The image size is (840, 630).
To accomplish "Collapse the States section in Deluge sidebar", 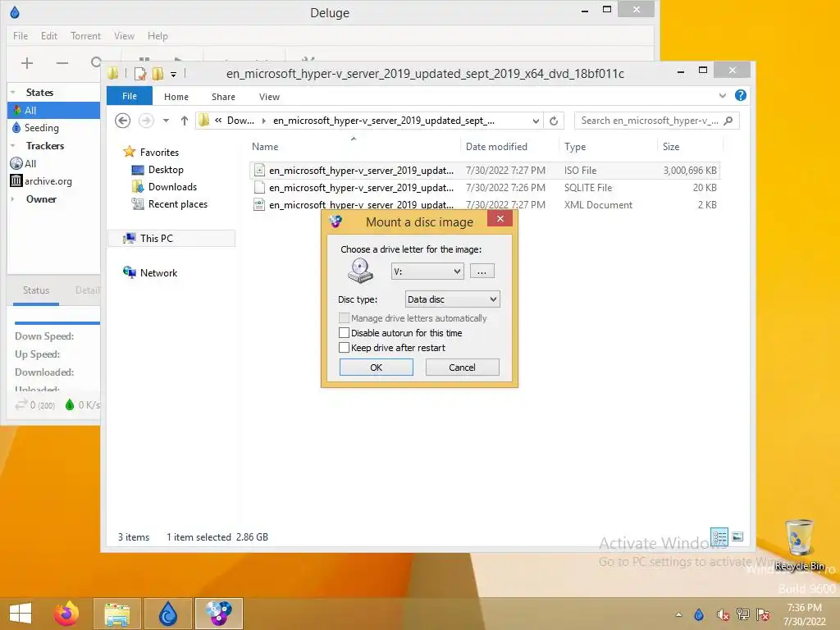I will tap(13, 92).
